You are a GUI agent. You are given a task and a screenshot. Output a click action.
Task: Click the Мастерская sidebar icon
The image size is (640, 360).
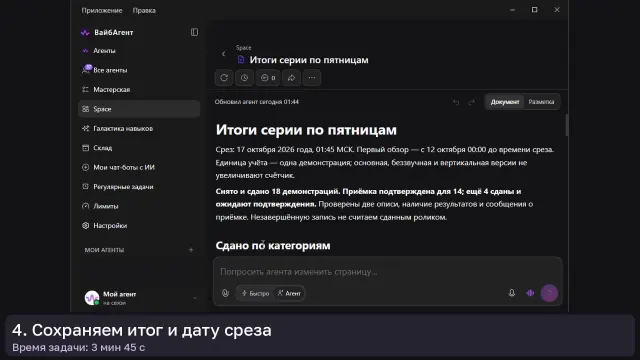point(85,89)
